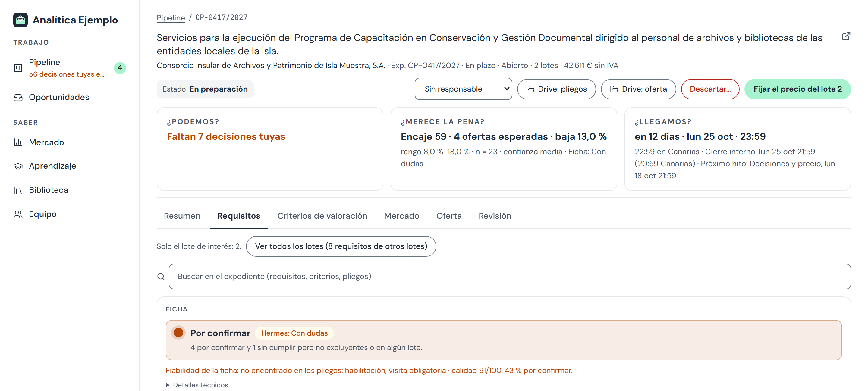Screen dimensions: 868x391
Task: Click the Drive: pliegos button
Action: [x=556, y=89]
